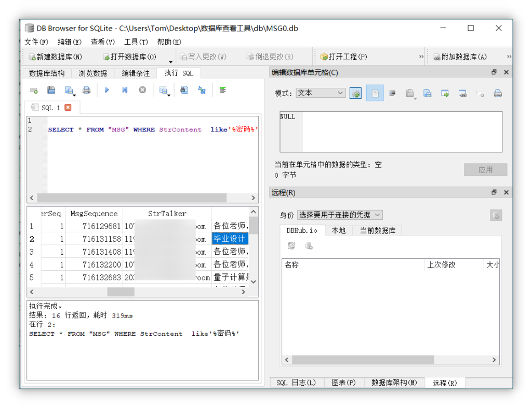
Task: Click open in external application icon
Action: 445,94
